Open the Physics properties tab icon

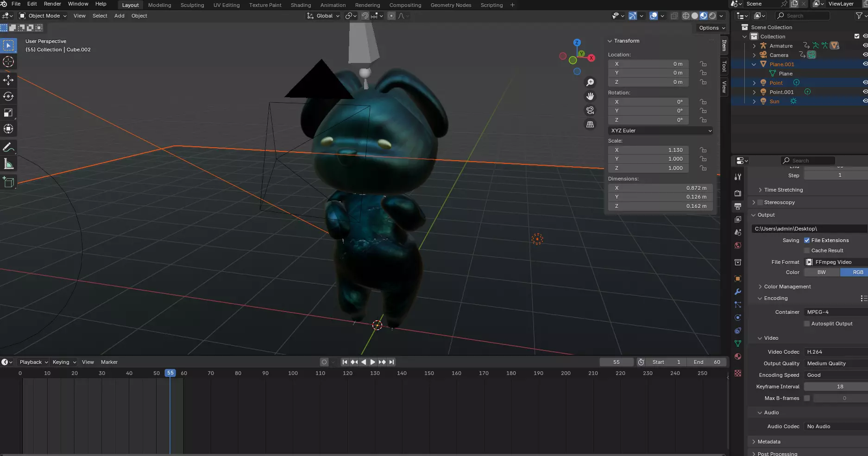(x=738, y=318)
